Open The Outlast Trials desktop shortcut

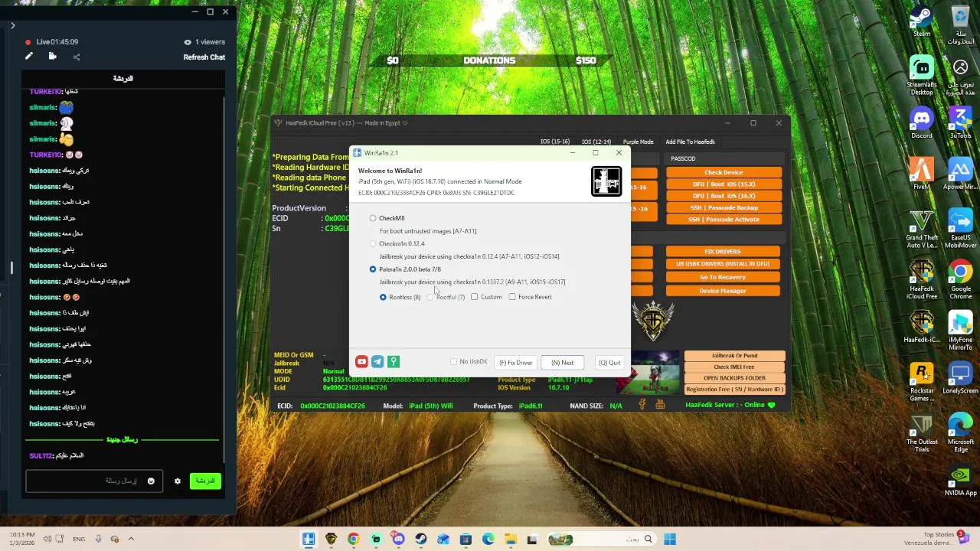(922, 433)
